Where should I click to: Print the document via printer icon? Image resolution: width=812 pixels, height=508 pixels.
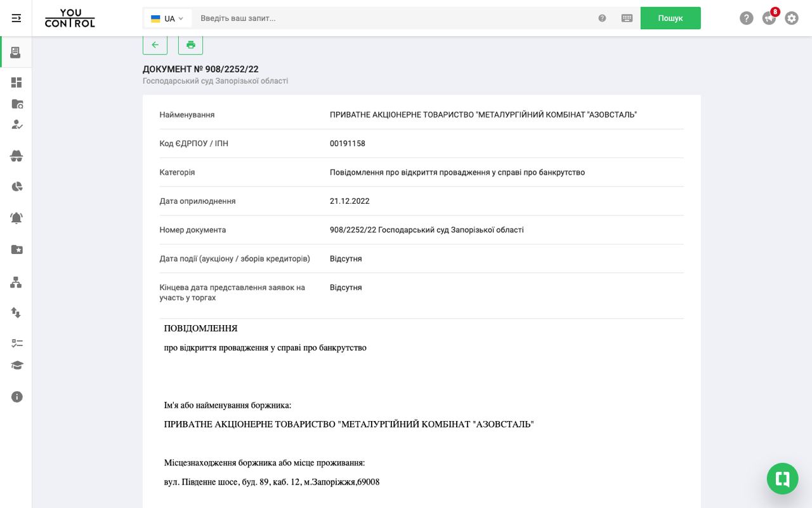coord(190,44)
